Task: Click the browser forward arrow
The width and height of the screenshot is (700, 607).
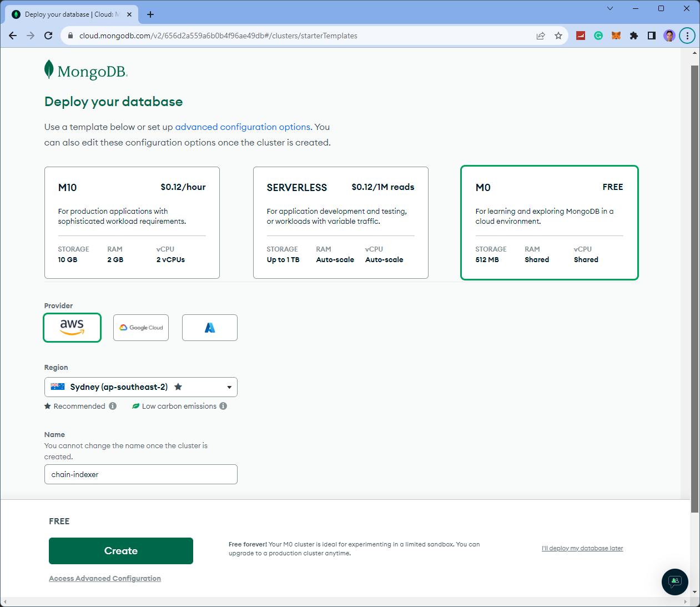Action: point(31,36)
